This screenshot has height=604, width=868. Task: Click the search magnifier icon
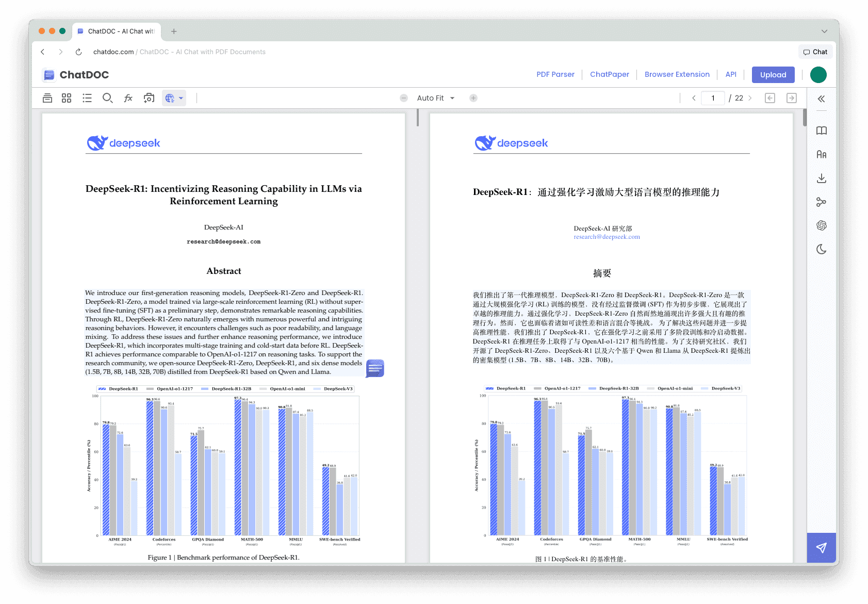[107, 98]
